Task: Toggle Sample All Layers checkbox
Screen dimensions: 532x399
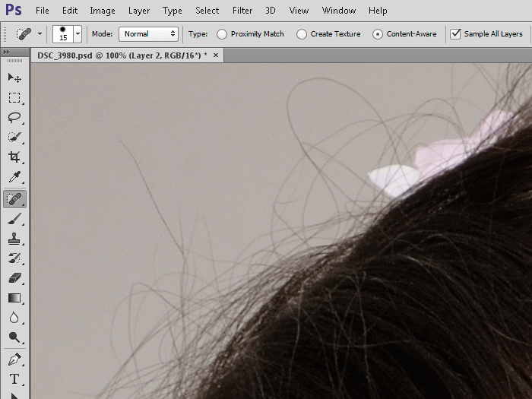Action: click(455, 34)
